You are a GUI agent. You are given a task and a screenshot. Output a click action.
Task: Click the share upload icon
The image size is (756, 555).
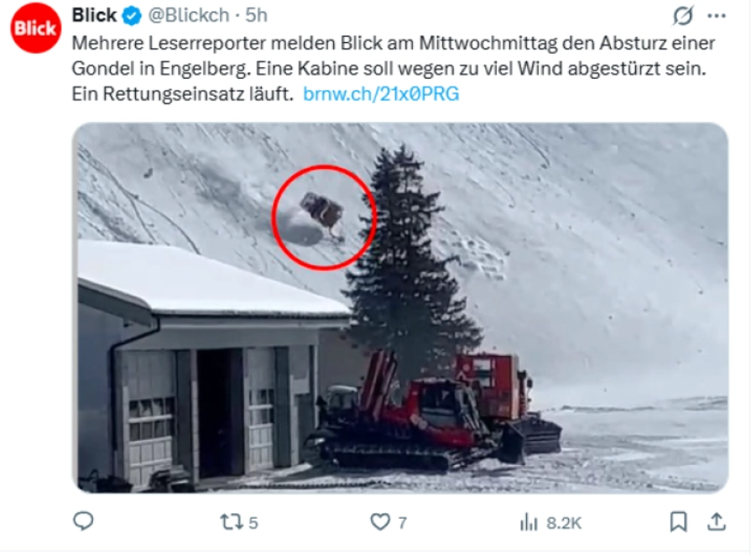pos(717,521)
